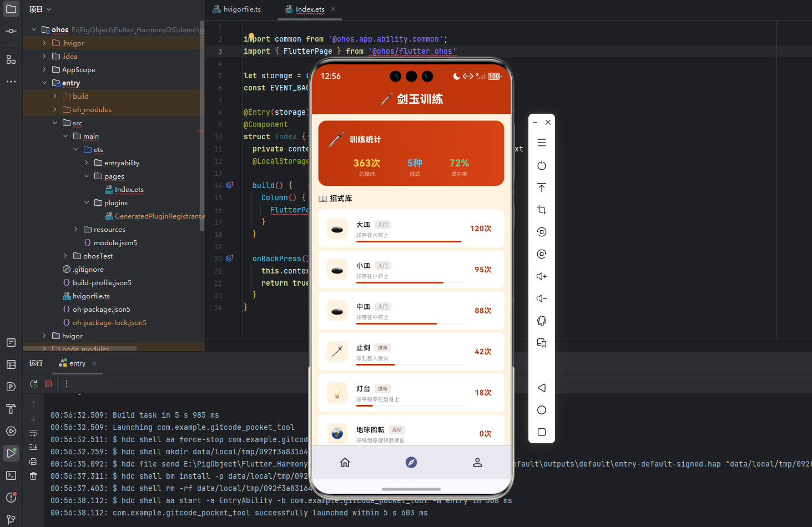Collapse the entry module folder
812x527 pixels.
point(44,83)
